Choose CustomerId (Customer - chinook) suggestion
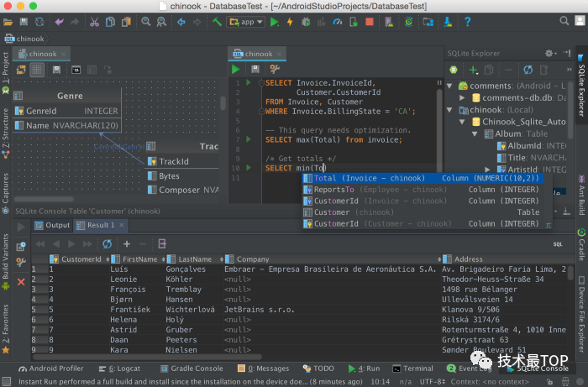 [423, 223]
